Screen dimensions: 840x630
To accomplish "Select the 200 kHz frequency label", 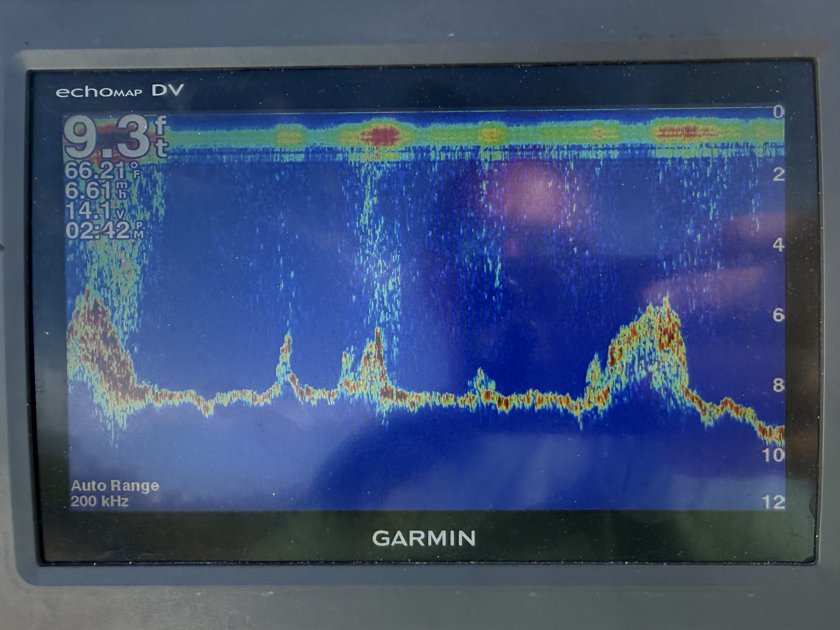I will (100, 501).
